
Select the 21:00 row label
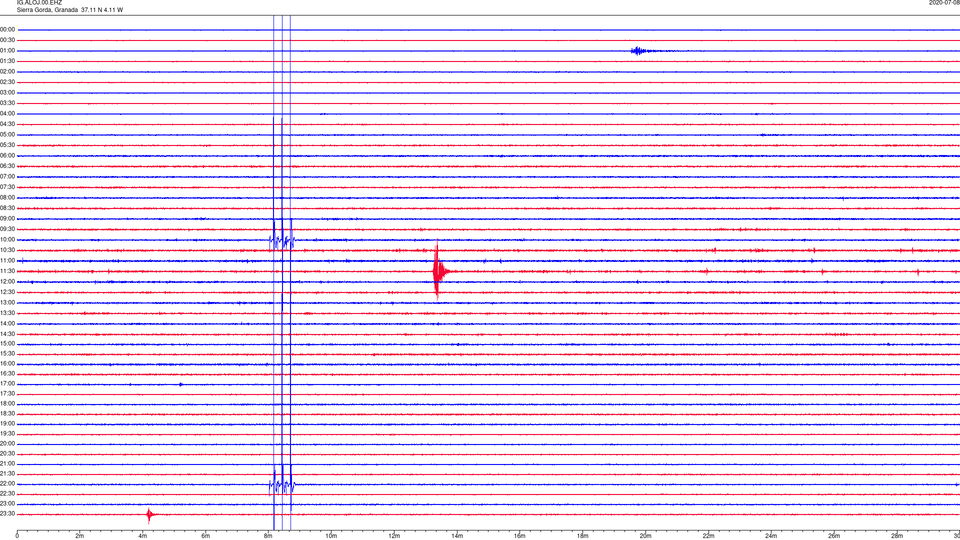point(8,464)
